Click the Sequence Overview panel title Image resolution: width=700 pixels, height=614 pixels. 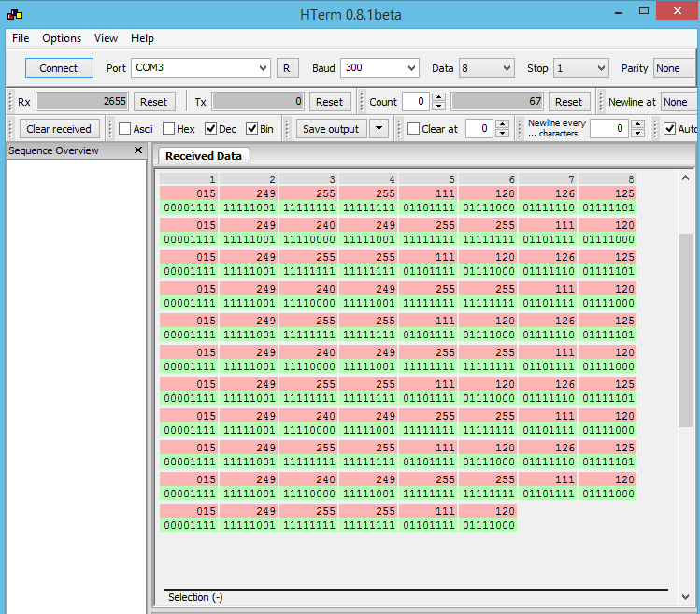click(53, 151)
